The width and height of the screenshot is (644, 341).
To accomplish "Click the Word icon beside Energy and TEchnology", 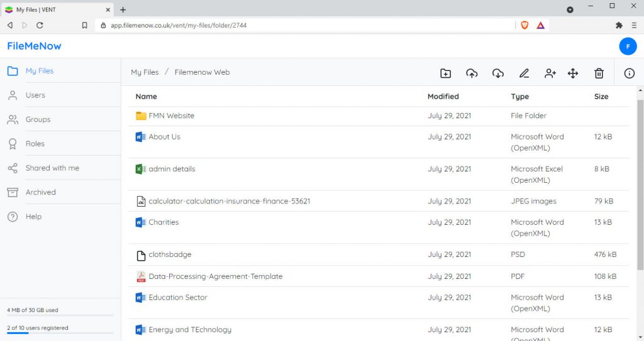I will click(x=140, y=330).
